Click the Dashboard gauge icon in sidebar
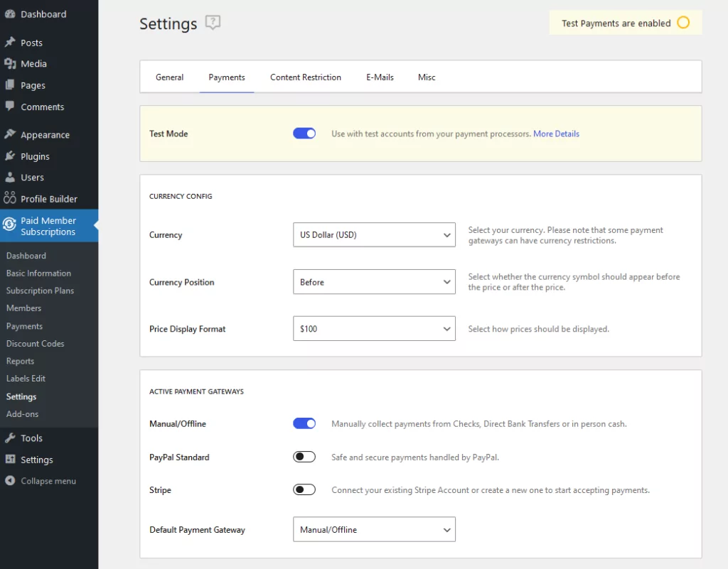This screenshot has width=728, height=569. click(10, 14)
